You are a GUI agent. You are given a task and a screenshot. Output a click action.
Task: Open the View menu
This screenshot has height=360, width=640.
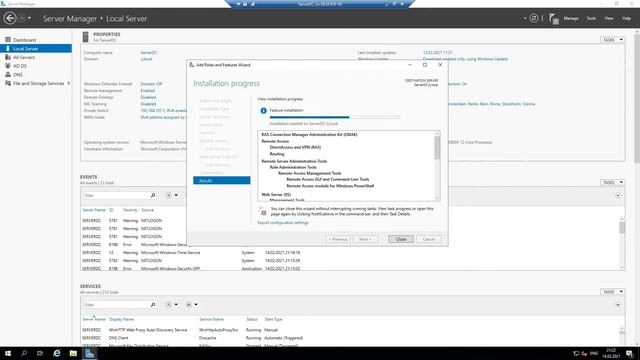pyautogui.click(x=609, y=18)
